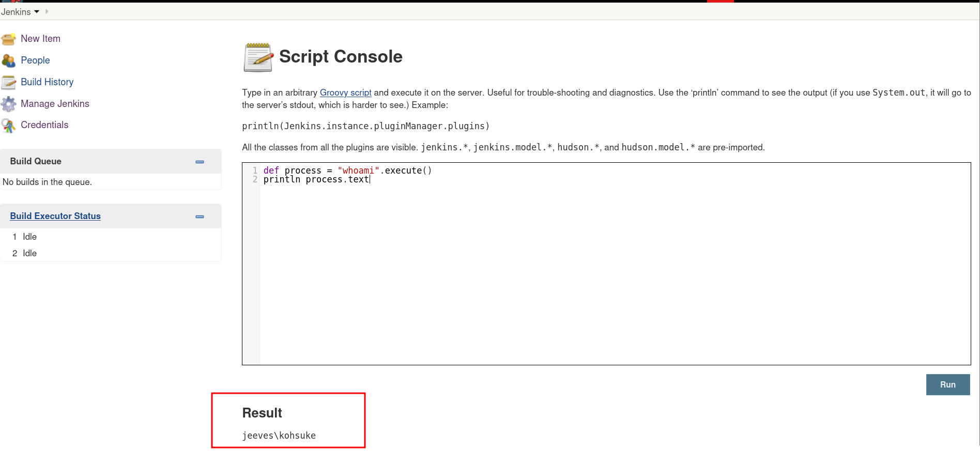
Task: Click the Manage Jenkins gear icon
Action: click(8, 104)
